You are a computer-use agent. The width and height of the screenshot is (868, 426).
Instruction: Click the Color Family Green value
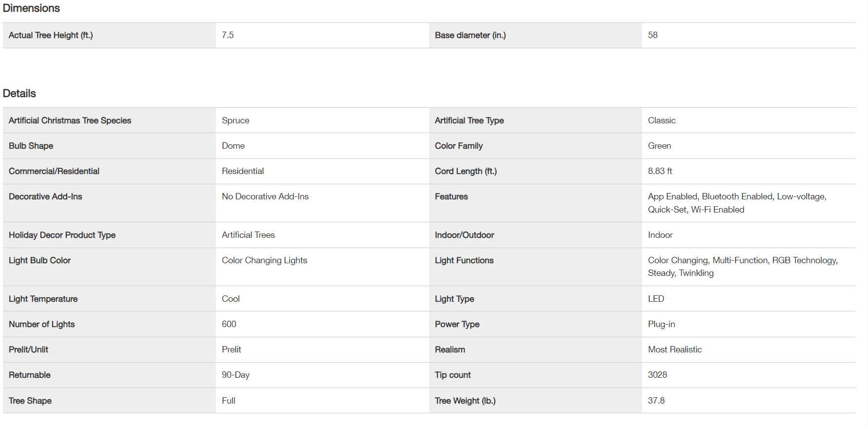(x=660, y=146)
